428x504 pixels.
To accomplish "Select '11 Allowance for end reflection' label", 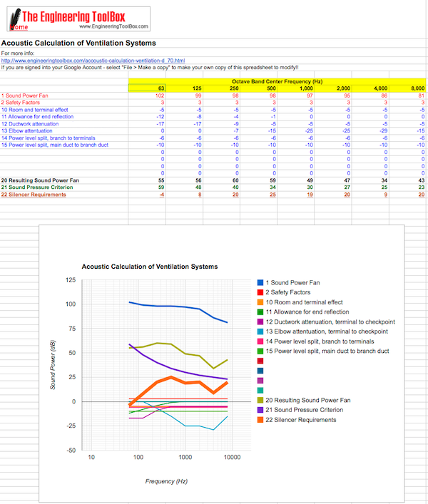I will tap(37, 117).
